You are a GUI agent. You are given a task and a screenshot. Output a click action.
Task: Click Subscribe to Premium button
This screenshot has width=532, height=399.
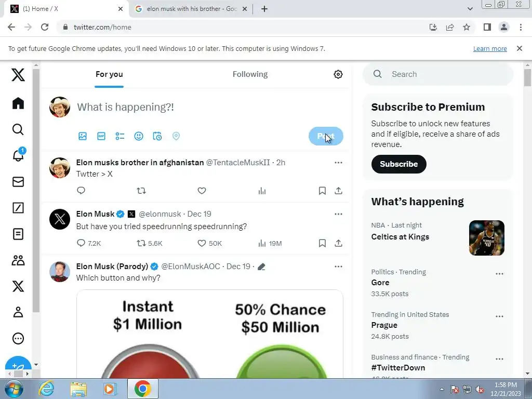398,164
